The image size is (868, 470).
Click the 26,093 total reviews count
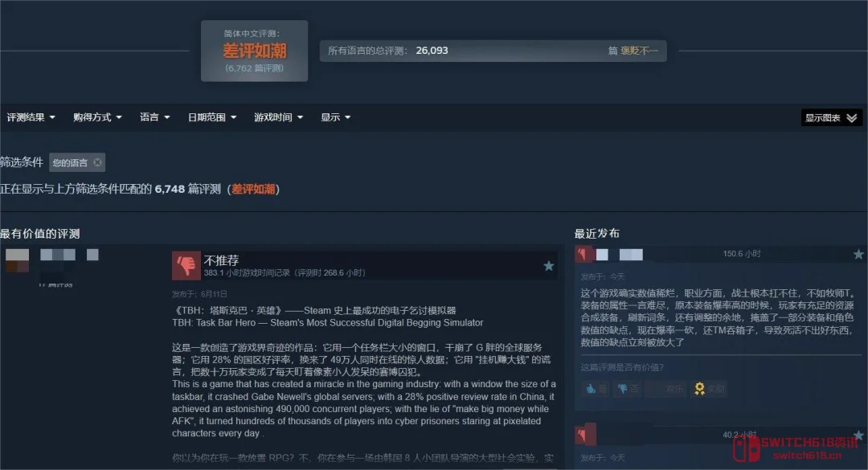tap(432, 51)
